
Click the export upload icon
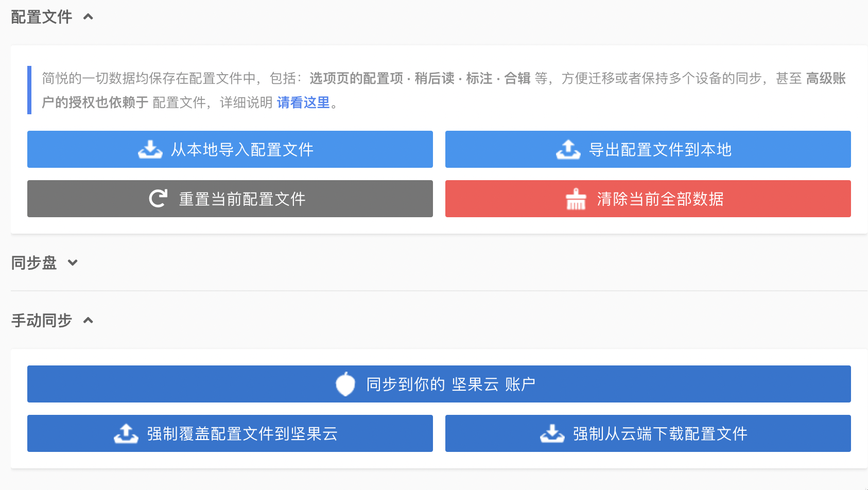click(568, 149)
